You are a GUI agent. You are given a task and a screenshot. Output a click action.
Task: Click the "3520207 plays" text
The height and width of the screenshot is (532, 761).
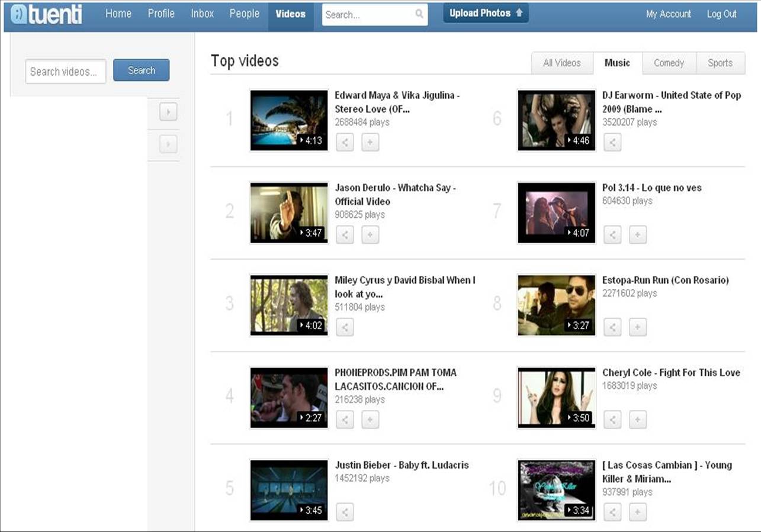pyautogui.click(x=630, y=122)
